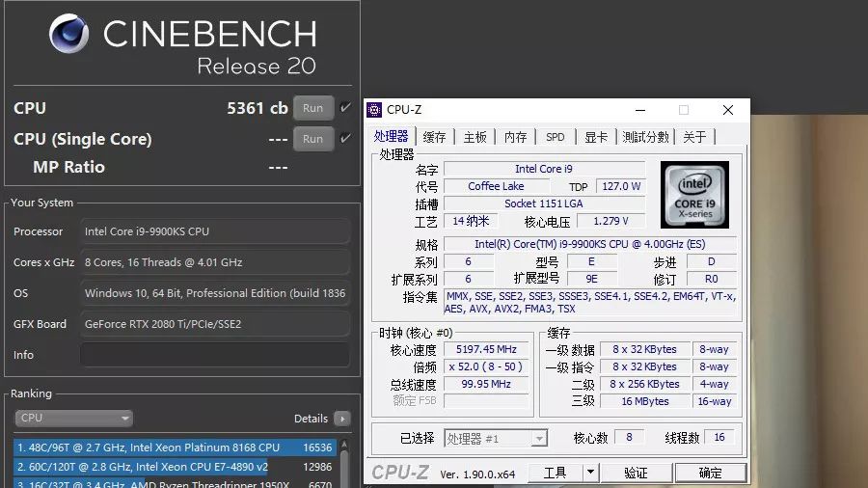Click the CPU-Z title bar app icon
This screenshot has width=868, height=488.
click(374, 110)
